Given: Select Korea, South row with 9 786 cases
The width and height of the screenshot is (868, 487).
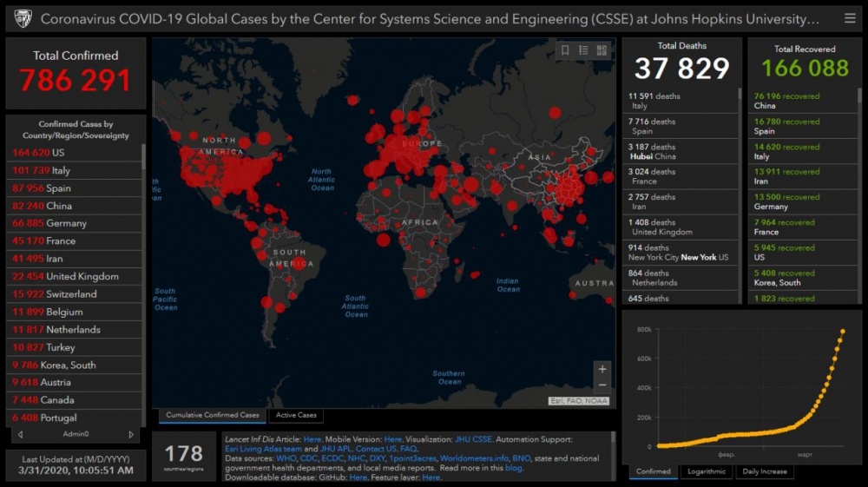Looking at the screenshot, I should [74, 365].
